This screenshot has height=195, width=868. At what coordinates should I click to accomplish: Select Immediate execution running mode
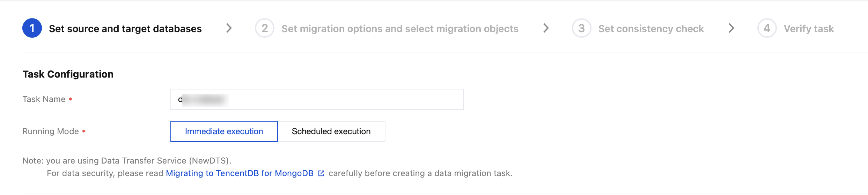click(x=224, y=131)
